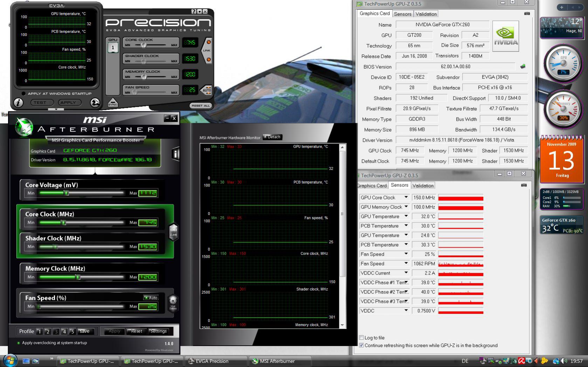Click the NVIDIA logo in GPU-Z
The width and height of the screenshot is (588, 367).
click(x=506, y=36)
